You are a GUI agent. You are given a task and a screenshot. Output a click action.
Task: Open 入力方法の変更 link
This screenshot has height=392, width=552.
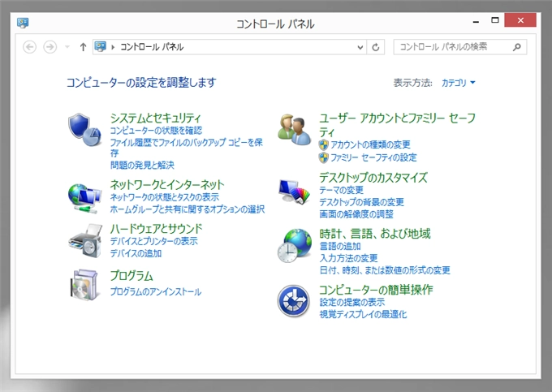[348, 258]
